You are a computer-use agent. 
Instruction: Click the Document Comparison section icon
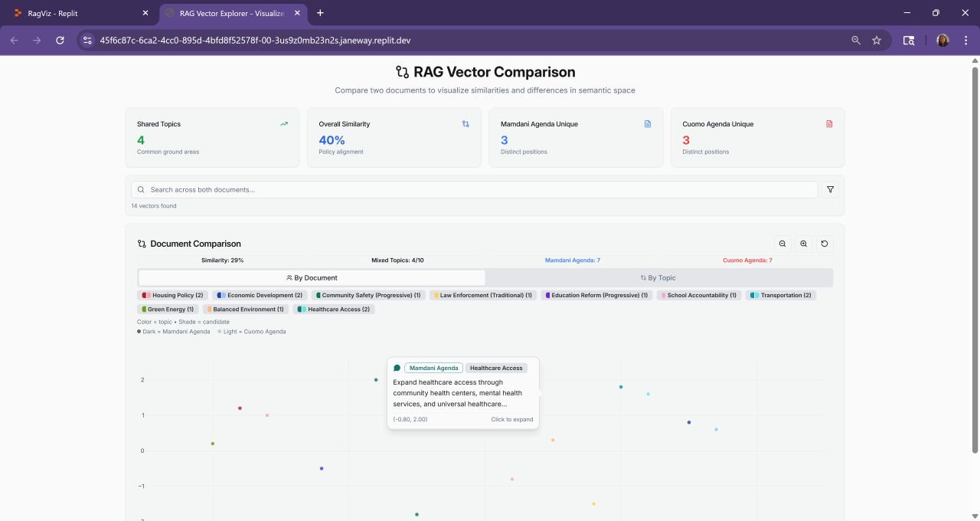(142, 244)
